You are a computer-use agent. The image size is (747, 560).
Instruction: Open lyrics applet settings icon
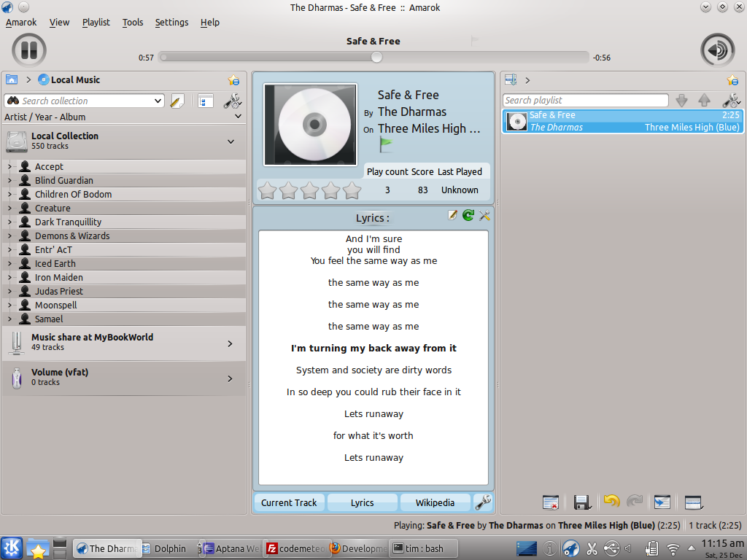pyautogui.click(x=484, y=215)
